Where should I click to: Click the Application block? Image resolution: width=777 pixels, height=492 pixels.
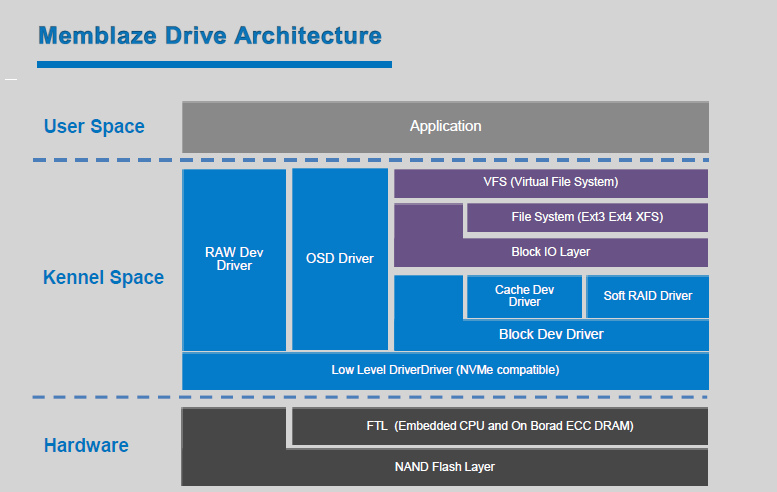pyautogui.click(x=445, y=127)
